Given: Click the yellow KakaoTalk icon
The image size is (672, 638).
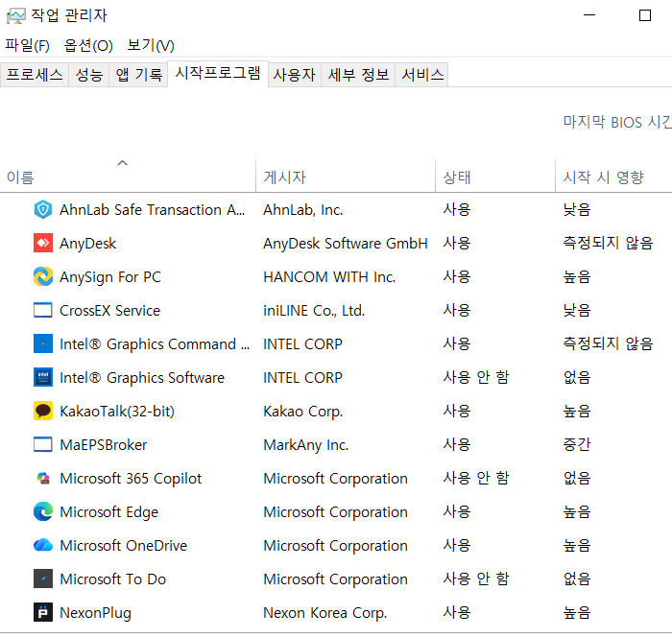Looking at the screenshot, I should [x=43, y=411].
